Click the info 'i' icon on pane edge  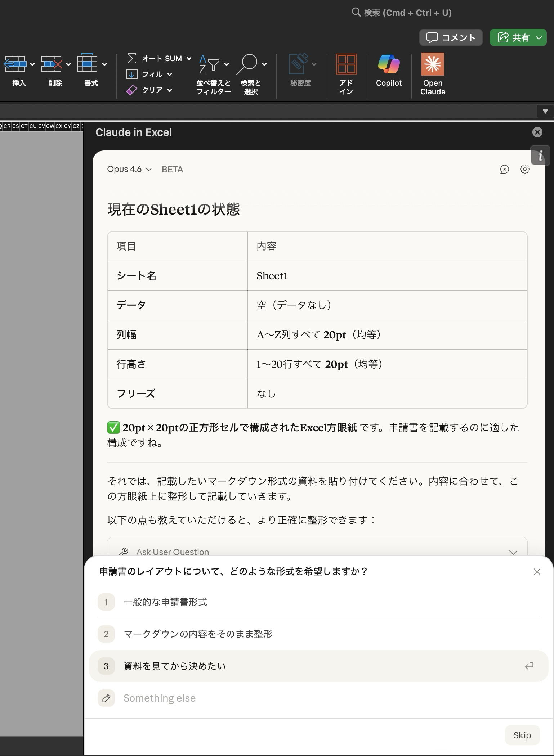pyautogui.click(x=540, y=156)
